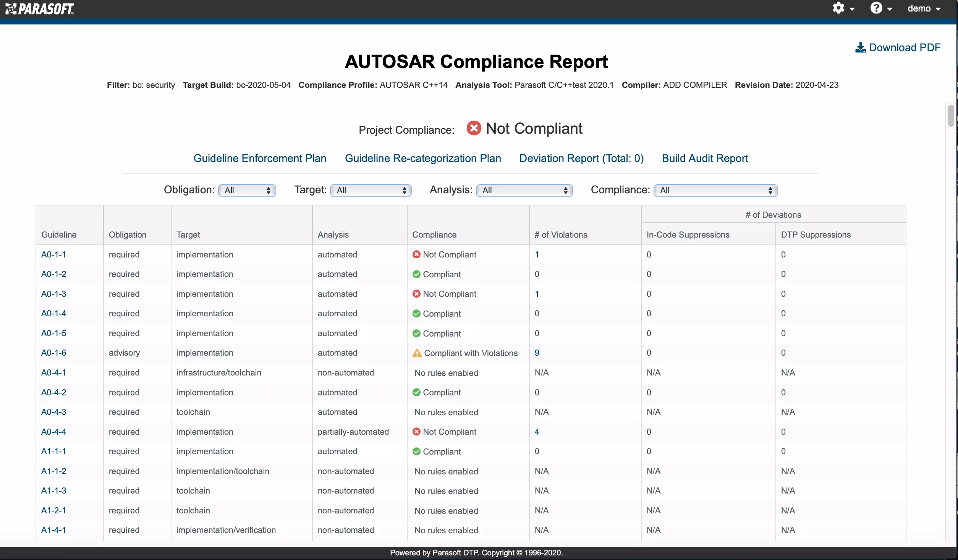Click 'partially-automated' analysis cell for A0-4-4
958x560 pixels.
353,432
